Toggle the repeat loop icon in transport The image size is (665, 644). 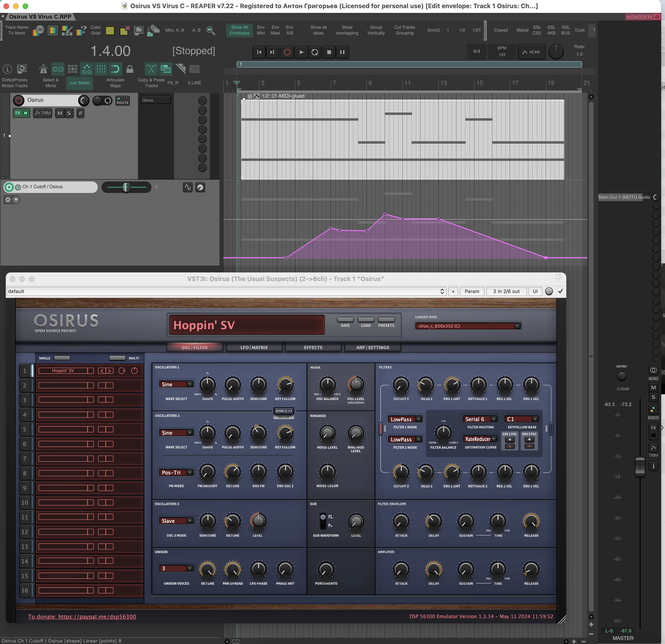click(315, 52)
